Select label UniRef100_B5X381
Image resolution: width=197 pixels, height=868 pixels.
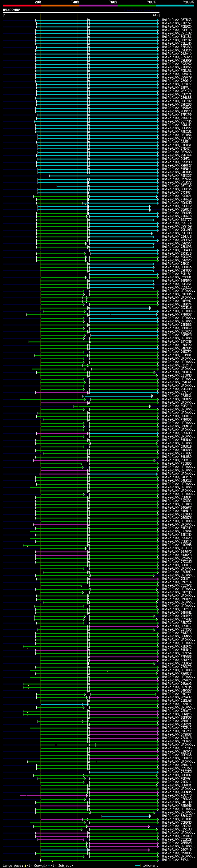(x=177, y=277)
